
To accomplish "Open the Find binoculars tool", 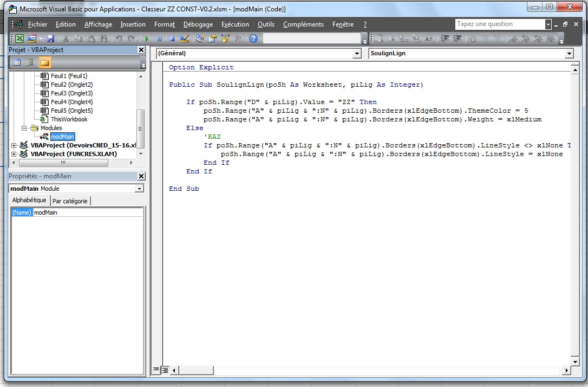I will pos(103,38).
